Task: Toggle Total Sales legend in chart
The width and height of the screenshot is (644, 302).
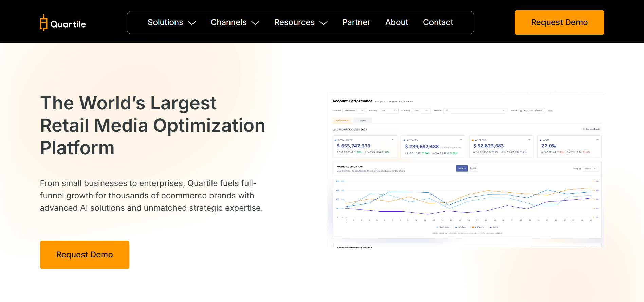Action: pyautogui.click(x=443, y=227)
